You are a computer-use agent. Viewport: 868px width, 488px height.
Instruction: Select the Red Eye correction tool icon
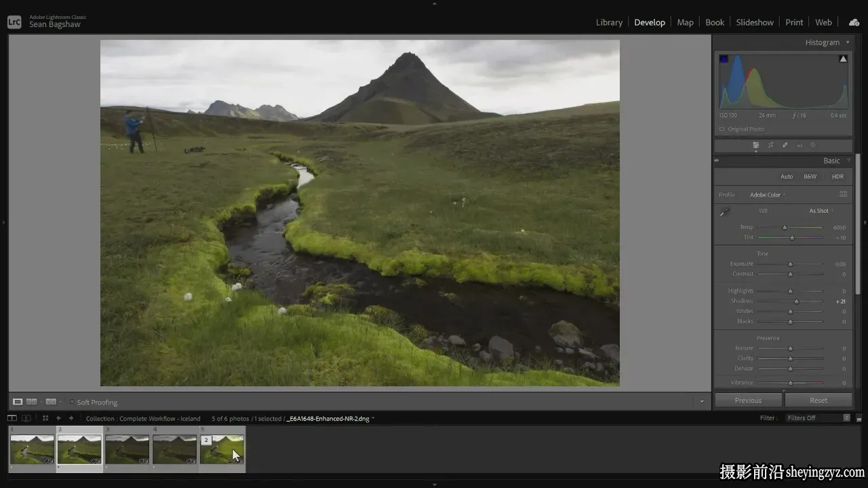[x=800, y=145]
